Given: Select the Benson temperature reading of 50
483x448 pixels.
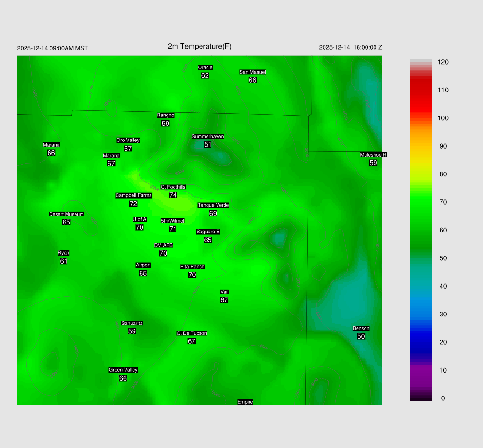Looking at the screenshot, I should [x=361, y=336].
